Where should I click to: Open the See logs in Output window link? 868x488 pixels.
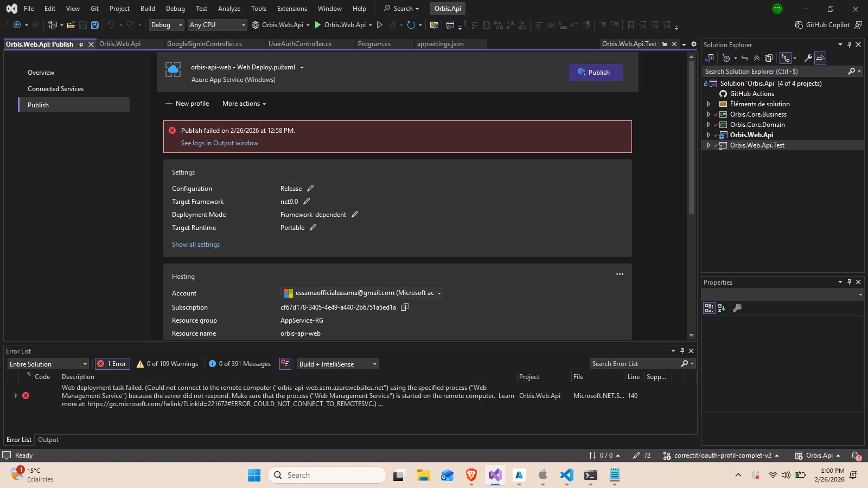(220, 143)
